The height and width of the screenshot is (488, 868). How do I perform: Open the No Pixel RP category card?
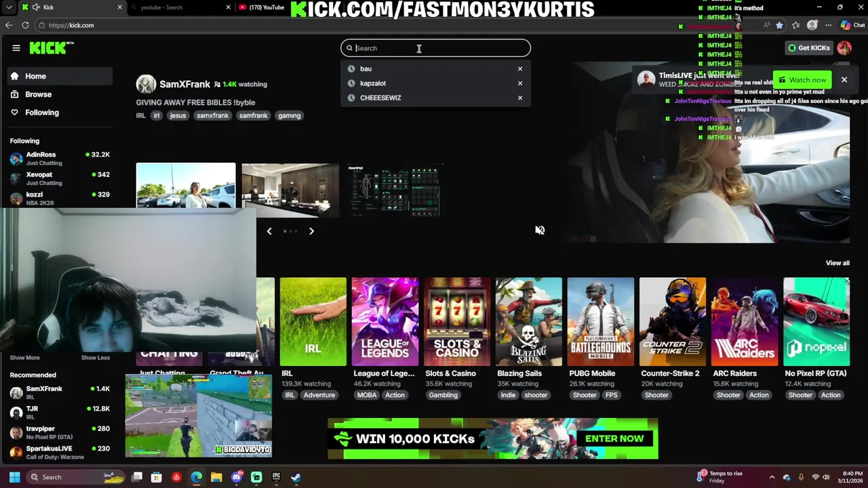coord(816,321)
